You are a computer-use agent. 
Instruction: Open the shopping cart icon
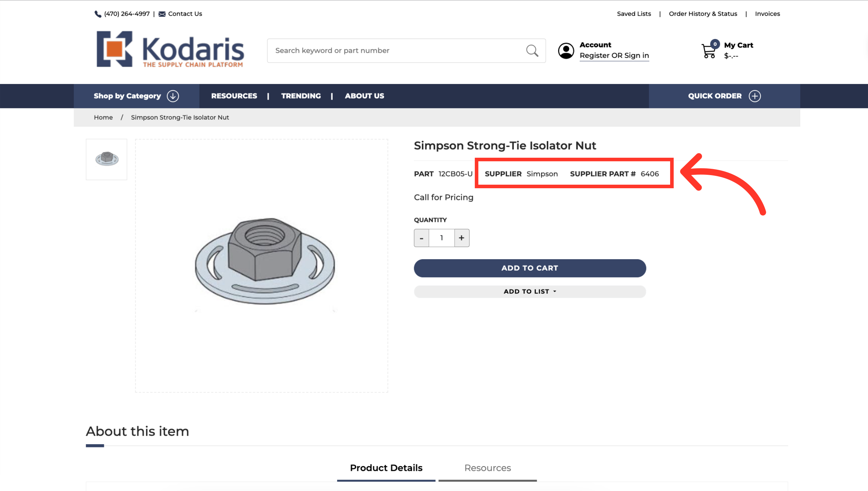coord(709,51)
